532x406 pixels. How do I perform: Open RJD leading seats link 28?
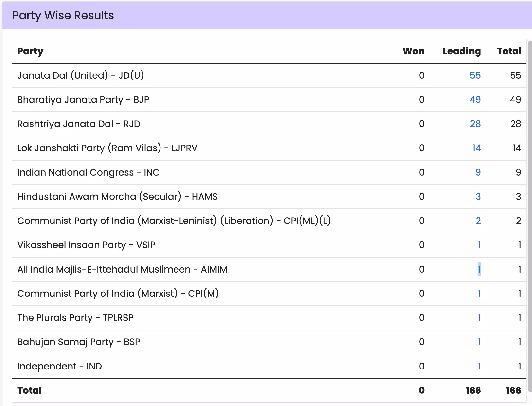click(x=475, y=124)
